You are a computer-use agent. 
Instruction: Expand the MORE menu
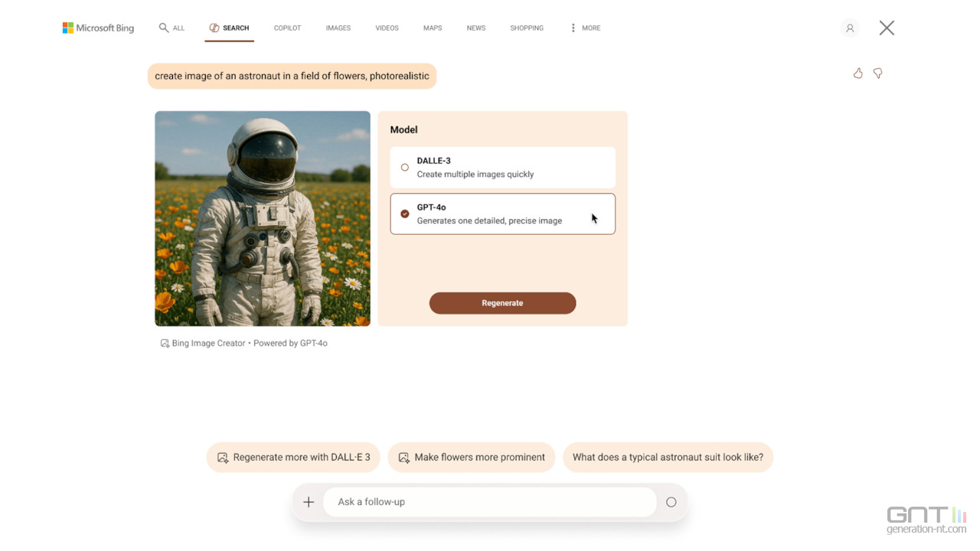585,28
